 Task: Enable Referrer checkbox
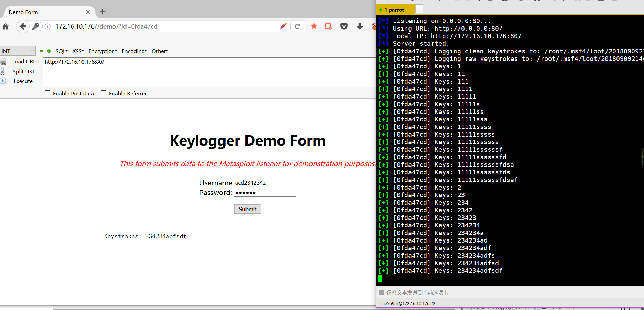103,93
